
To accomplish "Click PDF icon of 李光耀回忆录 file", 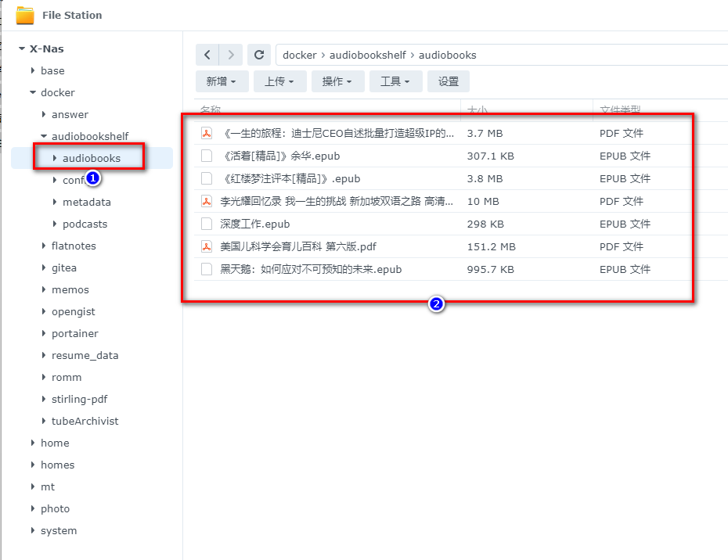I will click(207, 202).
